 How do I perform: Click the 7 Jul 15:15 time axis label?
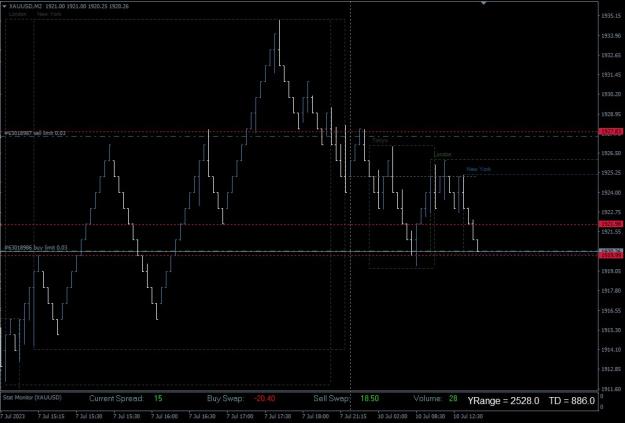coord(51,416)
